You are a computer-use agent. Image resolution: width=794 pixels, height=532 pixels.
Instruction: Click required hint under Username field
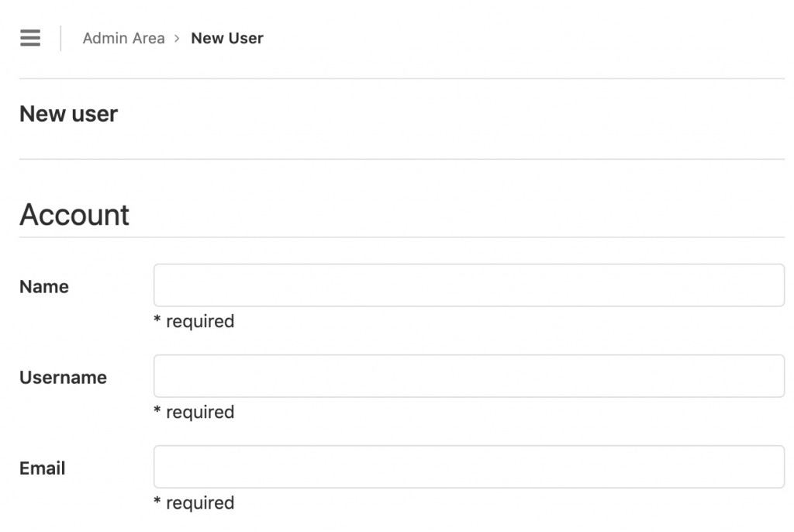click(x=194, y=412)
